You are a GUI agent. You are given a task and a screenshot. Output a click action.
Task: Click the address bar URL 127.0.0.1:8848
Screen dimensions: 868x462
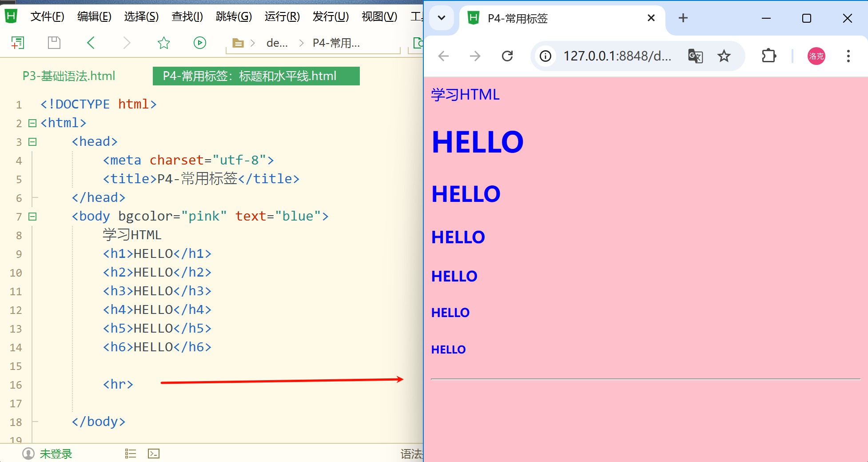[617, 56]
